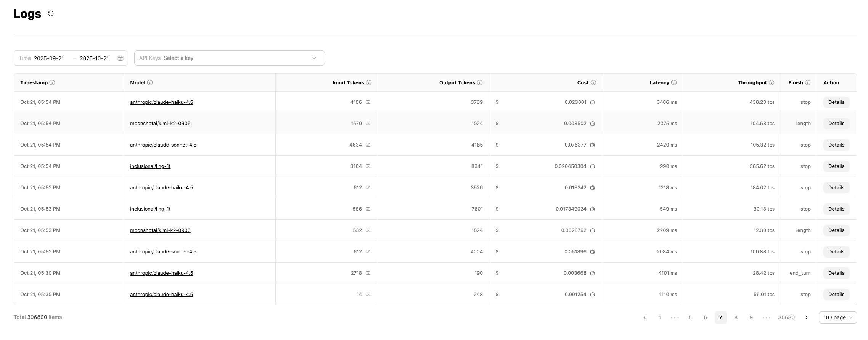Click the input token icon for 4156 row

click(368, 102)
